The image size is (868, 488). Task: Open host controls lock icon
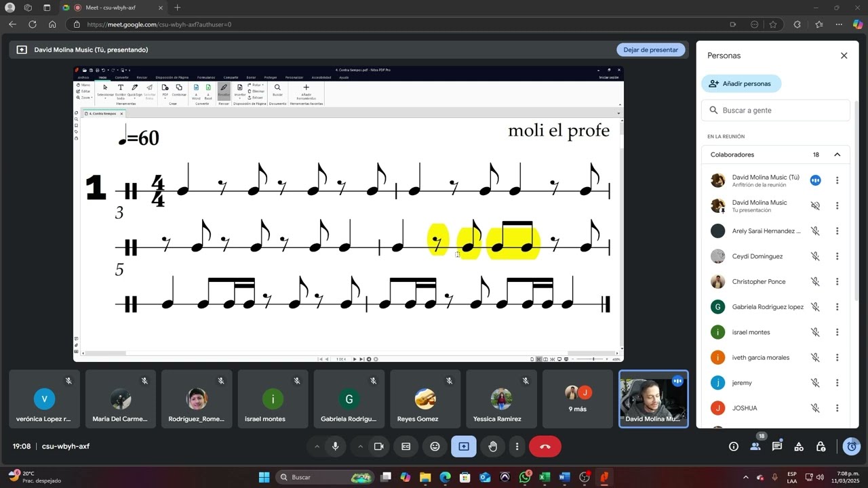(x=821, y=447)
